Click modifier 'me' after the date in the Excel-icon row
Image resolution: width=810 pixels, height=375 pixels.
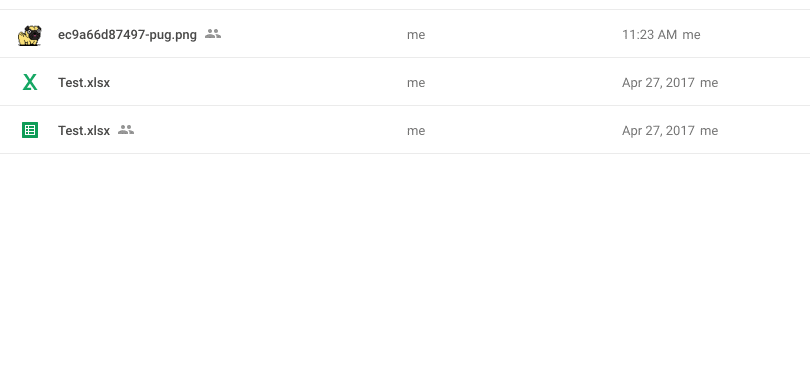(x=709, y=83)
